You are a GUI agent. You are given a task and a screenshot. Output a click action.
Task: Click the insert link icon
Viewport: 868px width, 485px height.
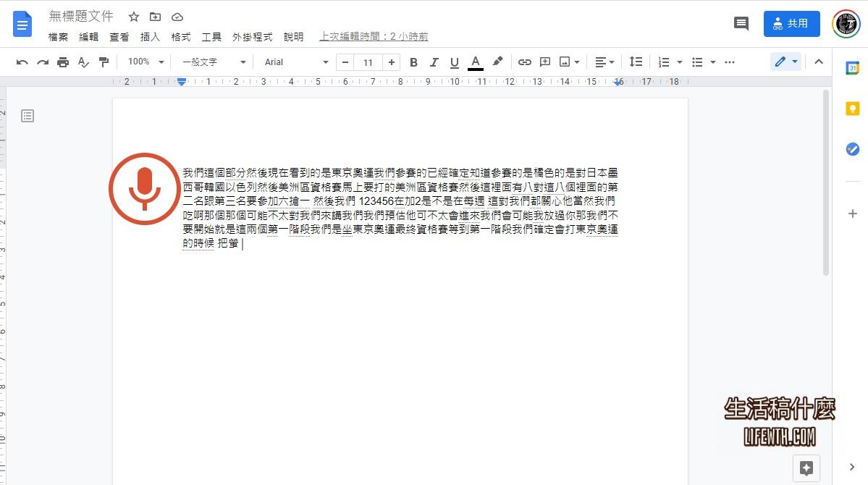[x=525, y=62]
